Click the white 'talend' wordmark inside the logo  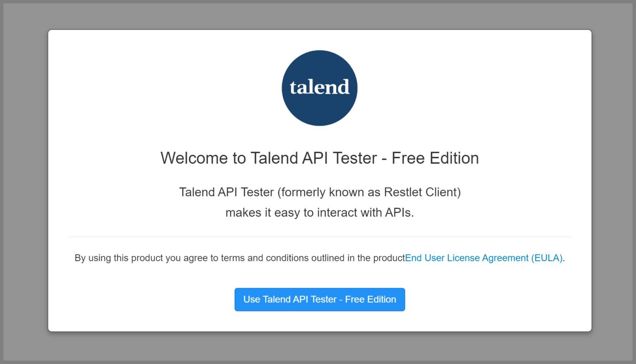click(x=319, y=87)
